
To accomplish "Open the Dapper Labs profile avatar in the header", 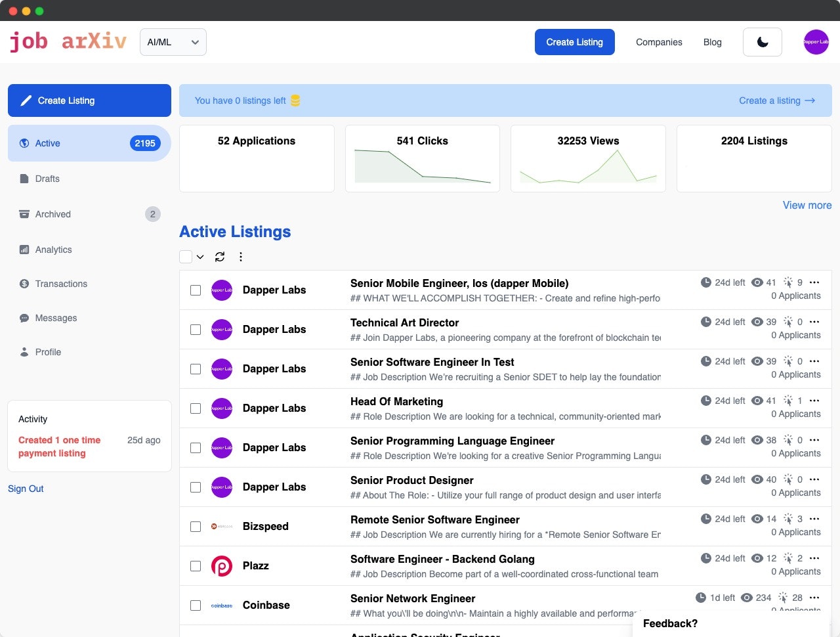I will pos(816,42).
